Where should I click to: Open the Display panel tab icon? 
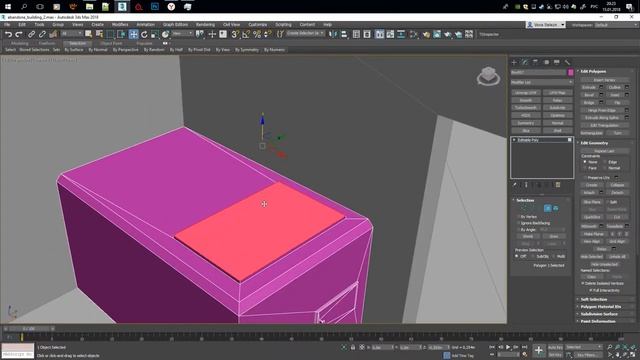coord(557,62)
